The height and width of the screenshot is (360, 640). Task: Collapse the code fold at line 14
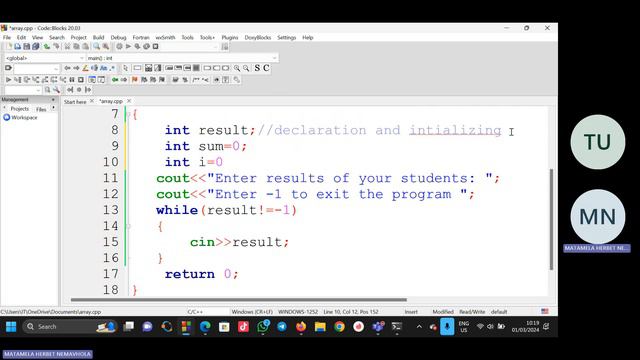(x=129, y=226)
